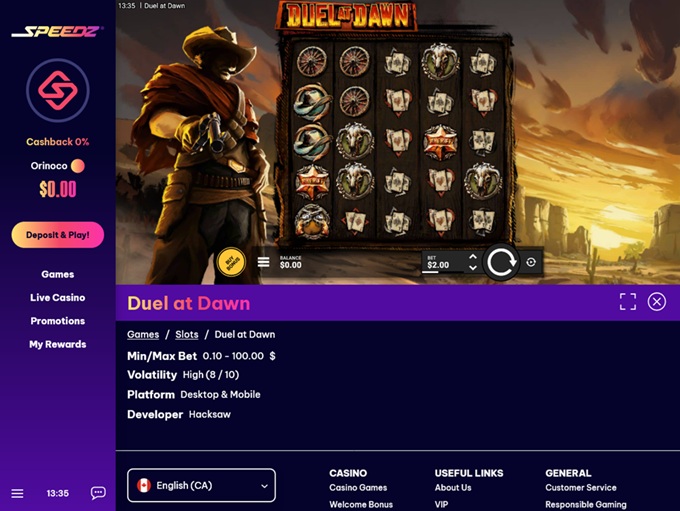Select Promotions in the sidebar
Screen dimensions: 680x511
(x=58, y=321)
